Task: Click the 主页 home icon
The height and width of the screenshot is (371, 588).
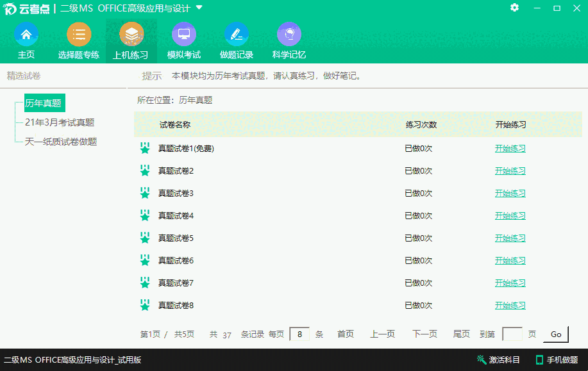Action: click(26, 34)
